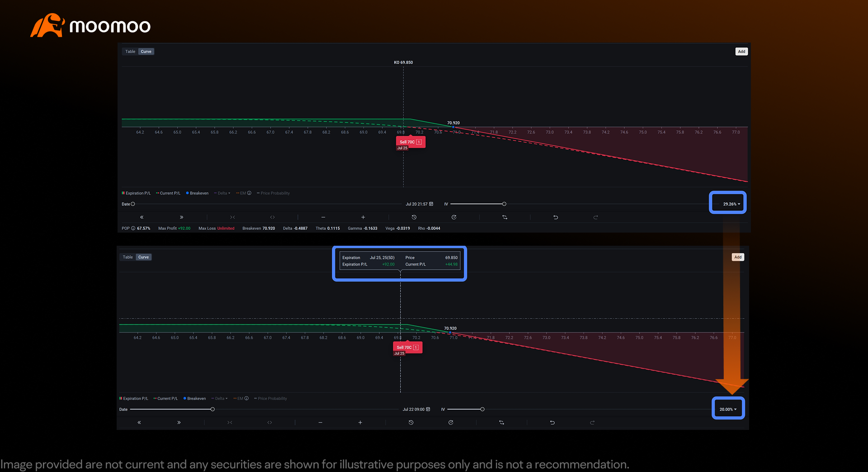The image size is (868, 472).
Task: Open the 20.00% IV dropdown
Action: click(728, 410)
